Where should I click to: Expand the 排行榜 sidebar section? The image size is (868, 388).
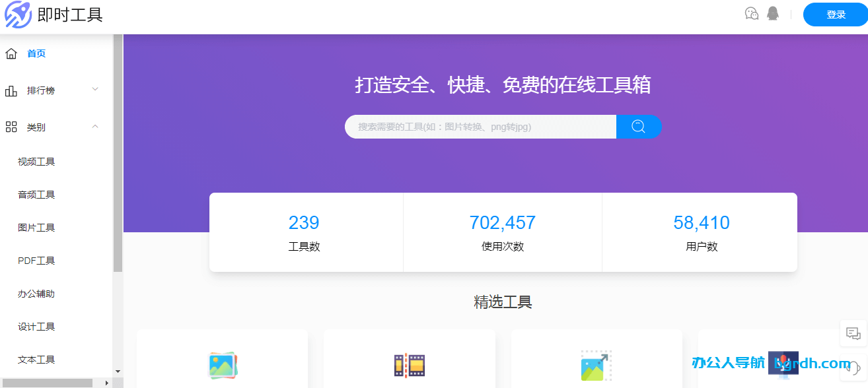(94, 90)
